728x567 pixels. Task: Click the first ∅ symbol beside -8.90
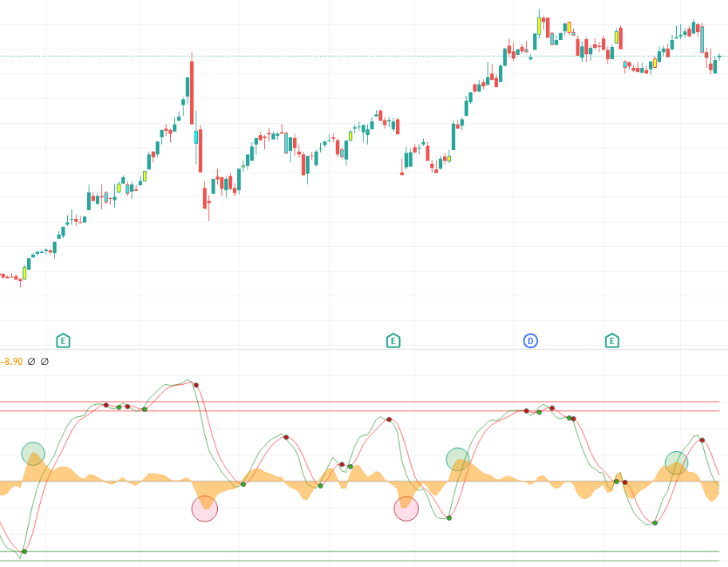[x=31, y=362]
